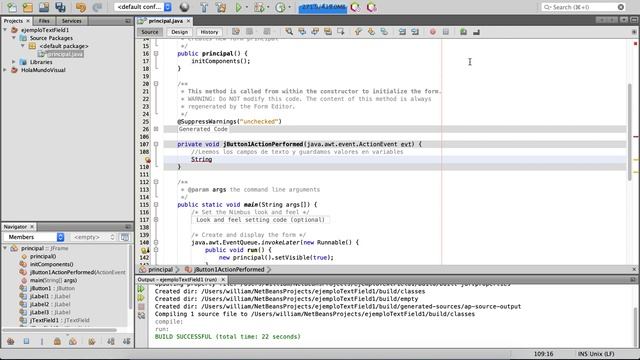Viewport: 640px width, 360px height.
Task: Toggle Highlight Search editor icon
Action: pyautogui.click(x=328, y=32)
